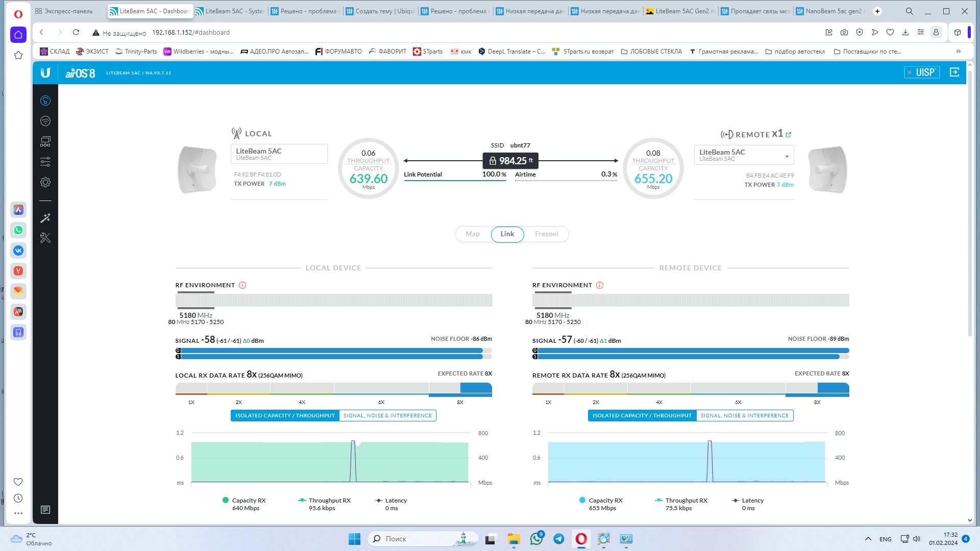Click the local RX data rate bar
This screenshot has height=551, width=980.
click(x=334, y=389)
